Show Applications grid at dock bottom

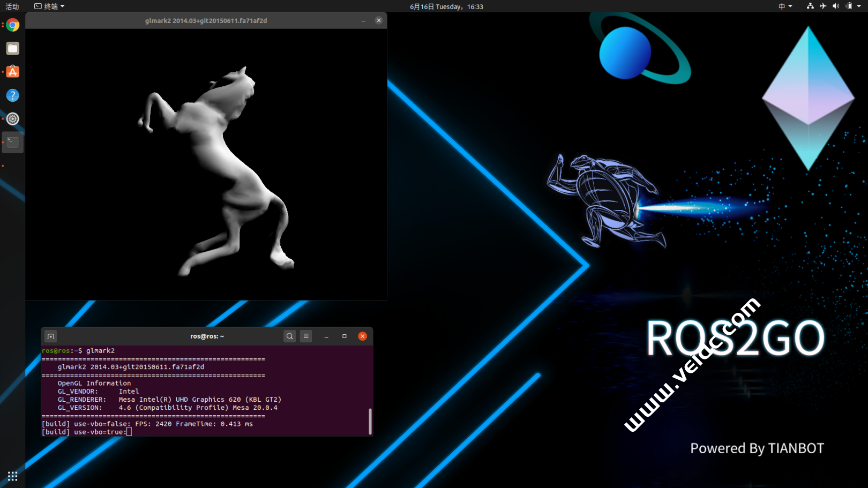click(12, 476)
